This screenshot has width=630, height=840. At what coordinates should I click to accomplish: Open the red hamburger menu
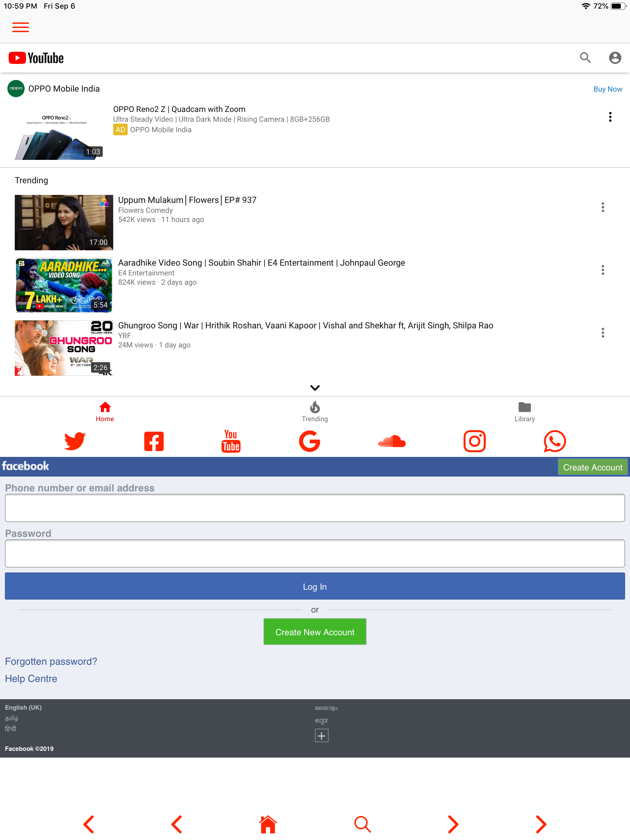pyautogui.click(x=21, y=27)
